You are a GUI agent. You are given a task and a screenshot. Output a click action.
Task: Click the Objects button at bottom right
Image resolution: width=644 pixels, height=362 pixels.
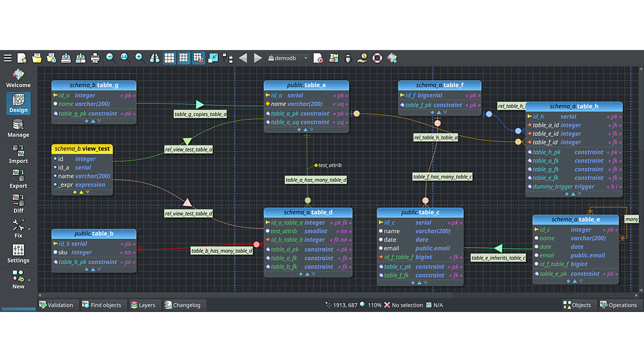(577, 305)
